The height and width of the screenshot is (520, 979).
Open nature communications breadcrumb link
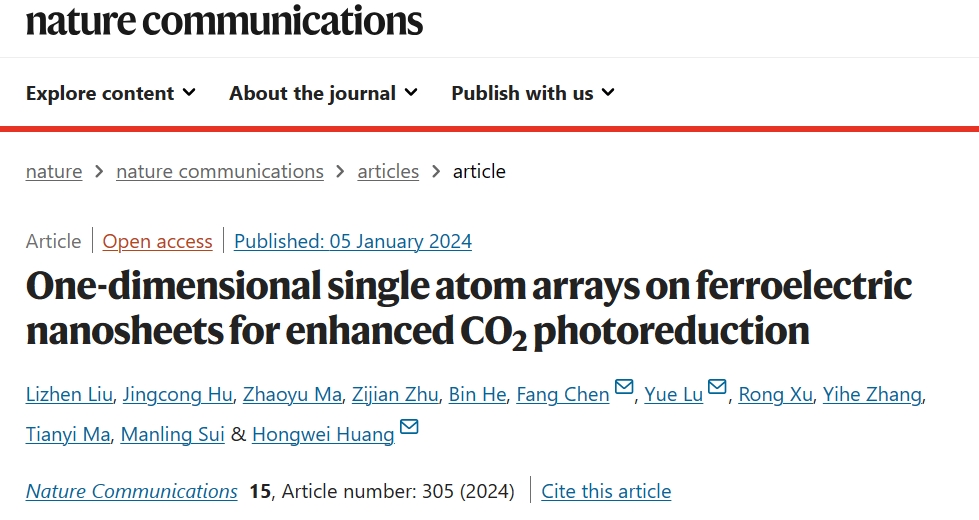point(220,171)
